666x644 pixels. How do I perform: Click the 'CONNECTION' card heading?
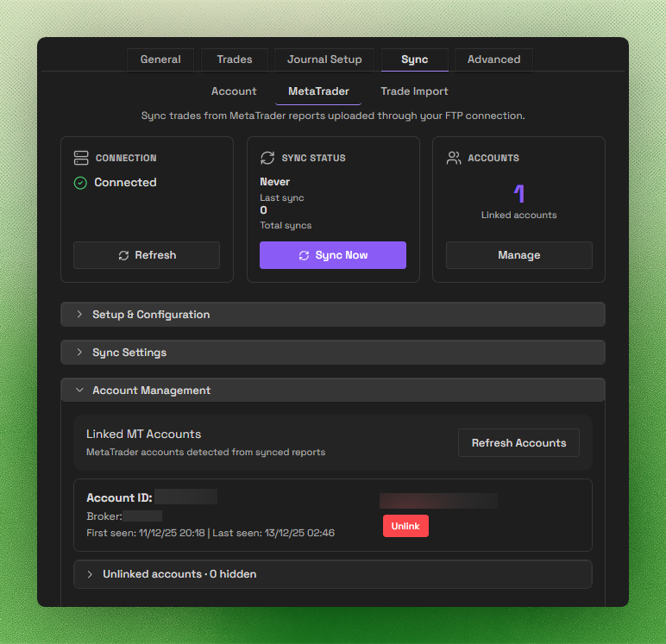[x=126, y=158]
